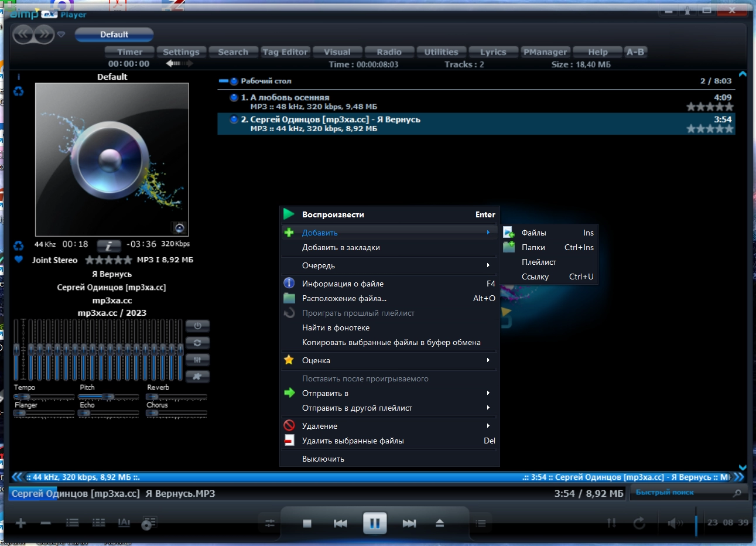Pause the current track
The width and height of the screenshot is (756, 546).
click(375, 523)
